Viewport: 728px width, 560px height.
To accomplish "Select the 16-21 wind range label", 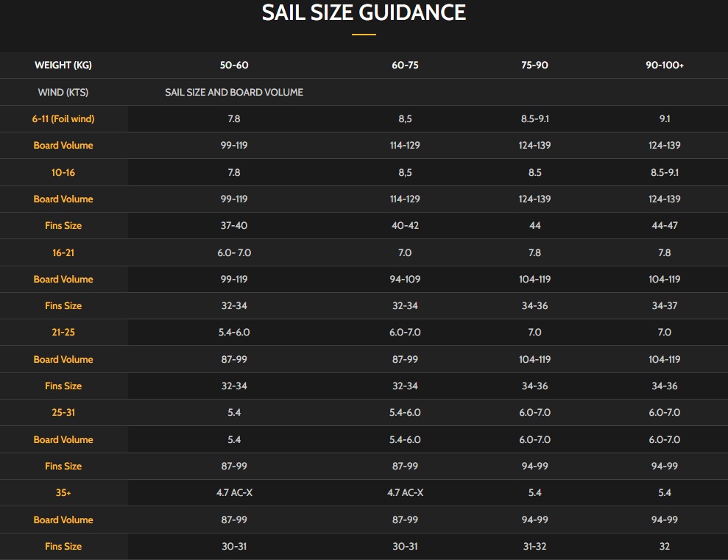I will tap(63, 252).
